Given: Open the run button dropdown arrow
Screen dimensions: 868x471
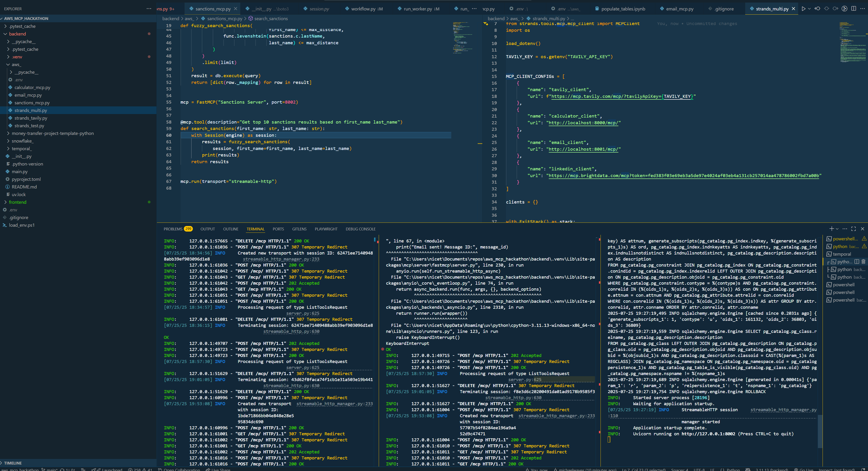Looking at the screenshot, I should [809, 9].
